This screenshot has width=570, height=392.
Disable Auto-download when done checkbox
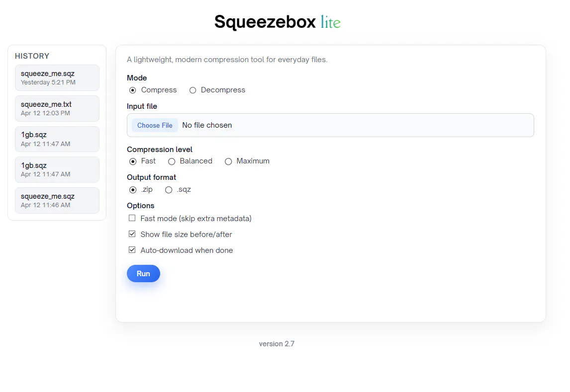pos(132,250)
